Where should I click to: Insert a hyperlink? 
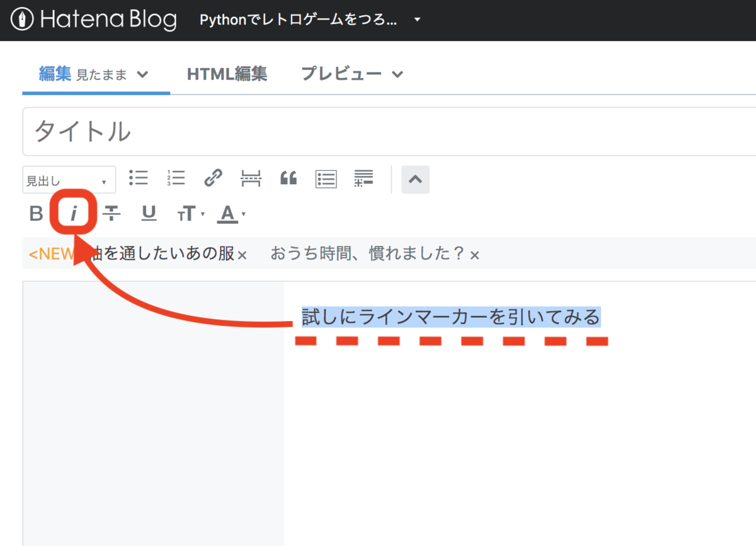[214, 178]
